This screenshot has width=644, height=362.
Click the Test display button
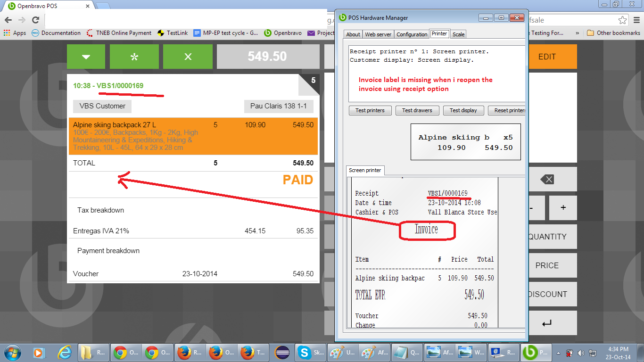coord(463,110)
